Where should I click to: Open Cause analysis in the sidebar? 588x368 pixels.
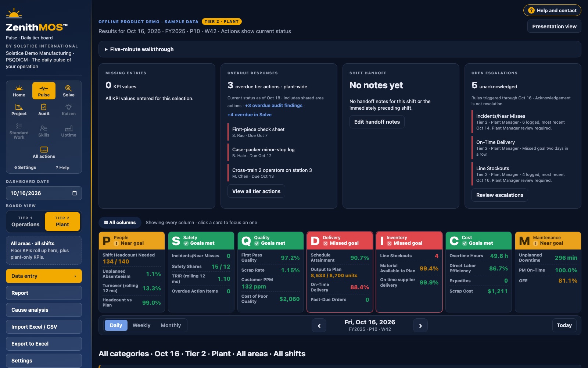click(44, 310)
